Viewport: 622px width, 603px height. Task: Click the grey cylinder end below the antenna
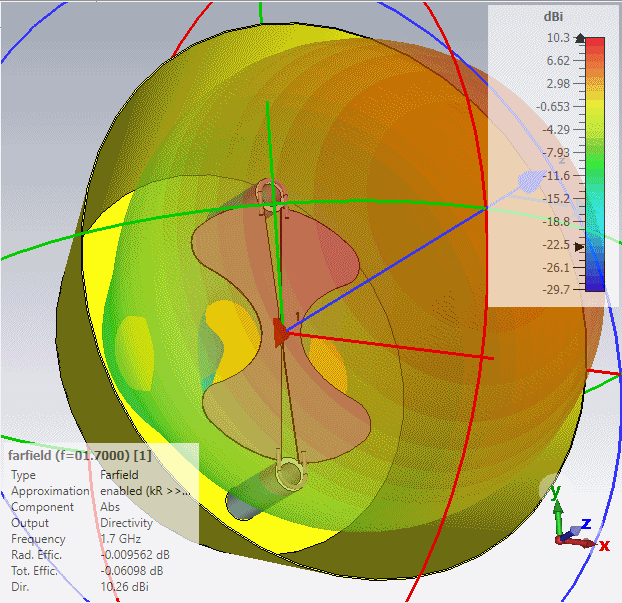tap(243, 503)
